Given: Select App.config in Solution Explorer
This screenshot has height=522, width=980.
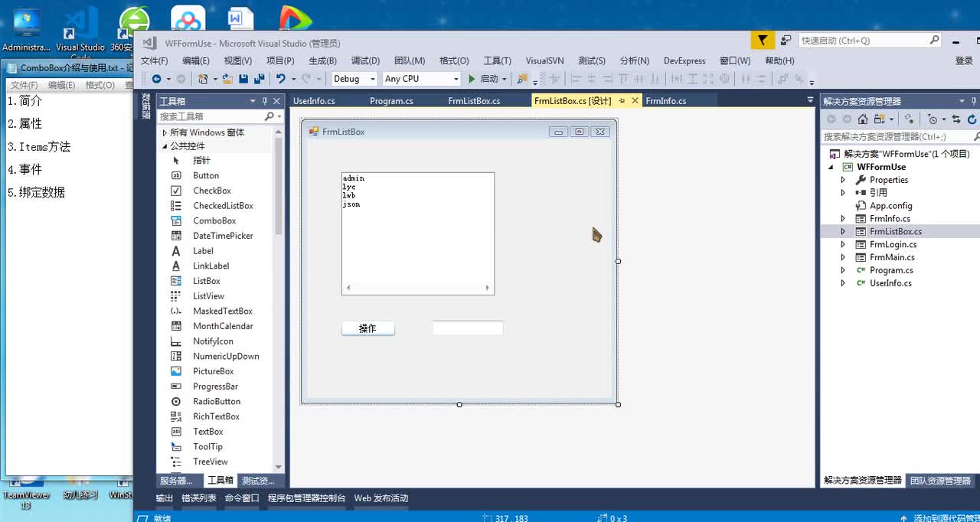Looking at the screenshot, I should (x=890, y=206).
